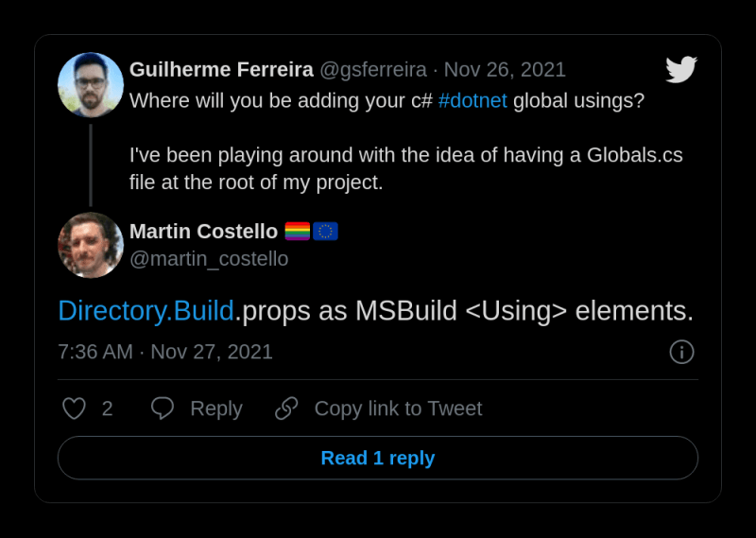The height and width of the screenshot is (538, 756).
Task: Open Martin Costello's avatar photo
Action: pos(91,245)
